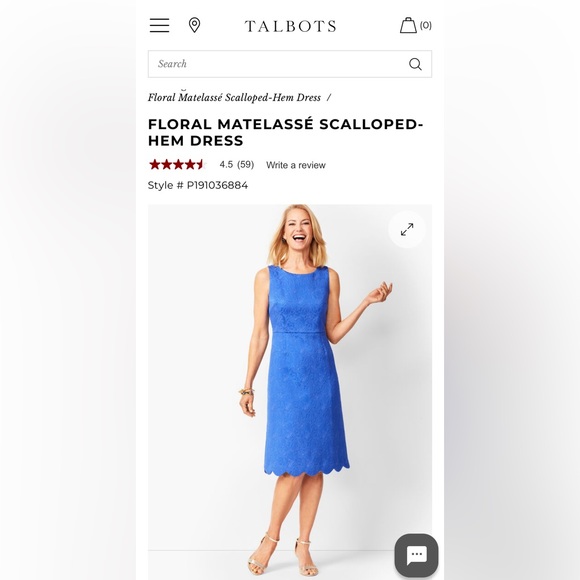Click the model's gold sandals in photo
This screenshot has height=580, width=580.
pos(284,555)
